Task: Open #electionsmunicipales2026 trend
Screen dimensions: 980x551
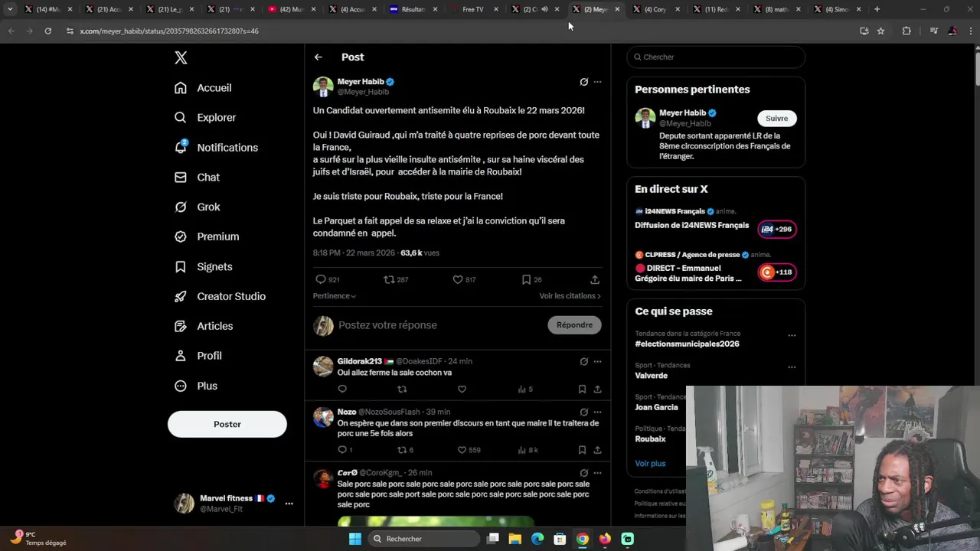Action: pyautogui.click(x=687, y=344)
